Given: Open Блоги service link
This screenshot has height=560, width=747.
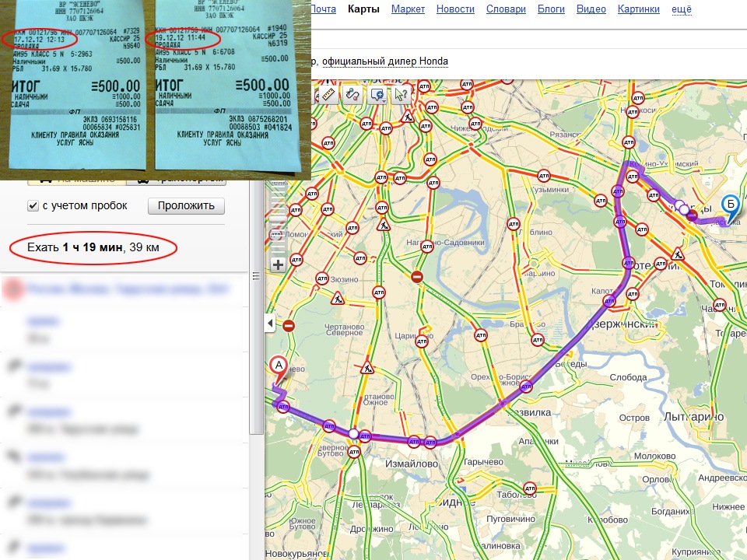Looking at the screenshot, I should point(551,9).
